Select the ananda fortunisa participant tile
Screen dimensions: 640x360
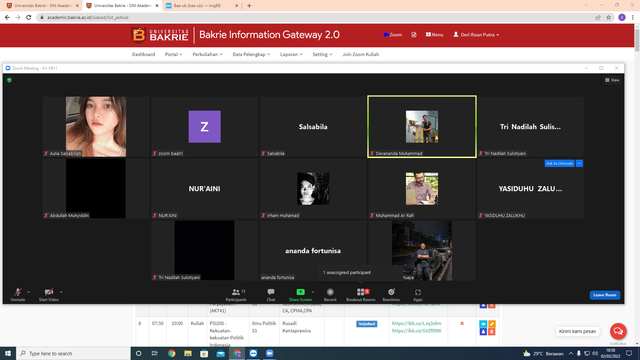pyautogui.click(x=313, y=251)
